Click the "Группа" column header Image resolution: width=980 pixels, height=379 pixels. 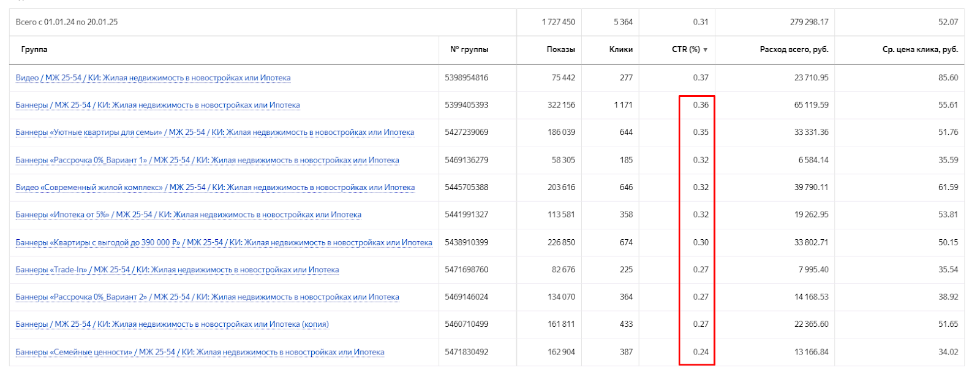(34, 50)
